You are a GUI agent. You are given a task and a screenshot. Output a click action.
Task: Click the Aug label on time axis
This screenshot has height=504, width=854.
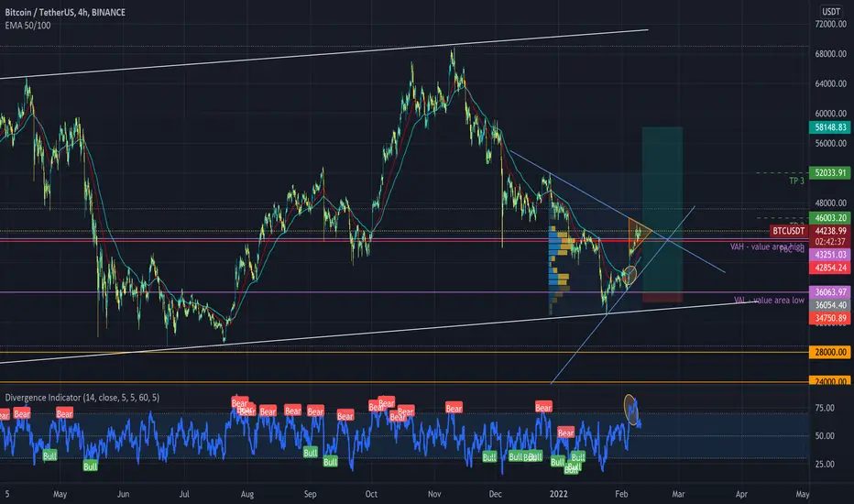[247, 494]
